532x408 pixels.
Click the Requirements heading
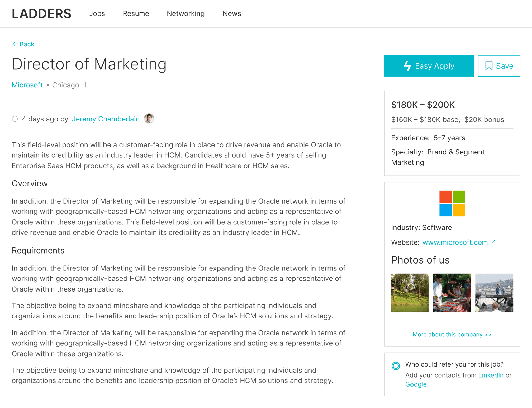click(38, 251)
